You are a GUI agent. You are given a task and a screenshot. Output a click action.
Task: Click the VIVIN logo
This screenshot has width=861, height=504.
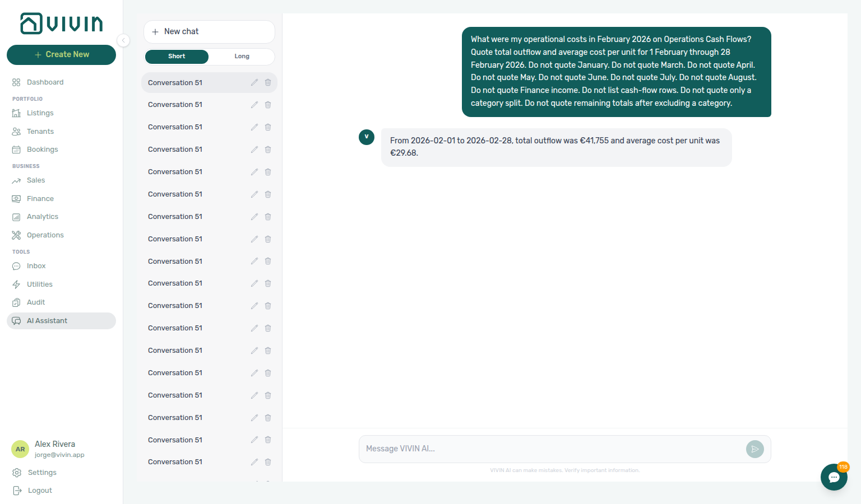(61, 24)
